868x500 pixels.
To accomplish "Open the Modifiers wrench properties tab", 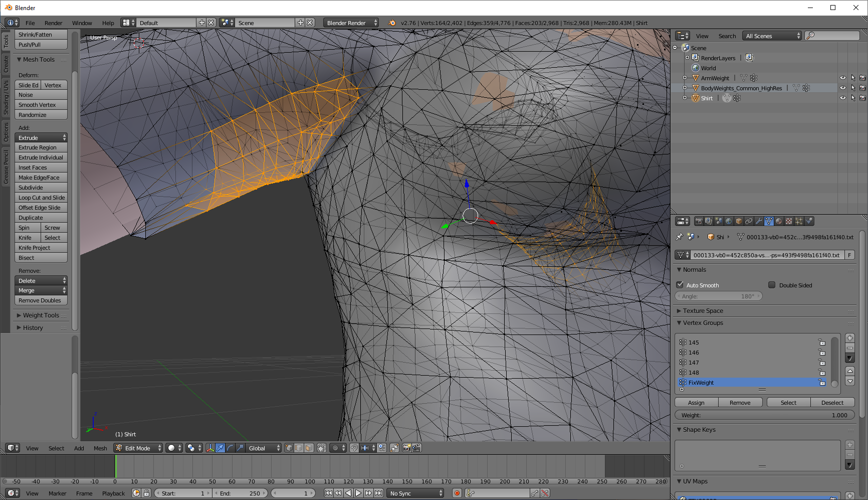I will click(x=759, y=221).
